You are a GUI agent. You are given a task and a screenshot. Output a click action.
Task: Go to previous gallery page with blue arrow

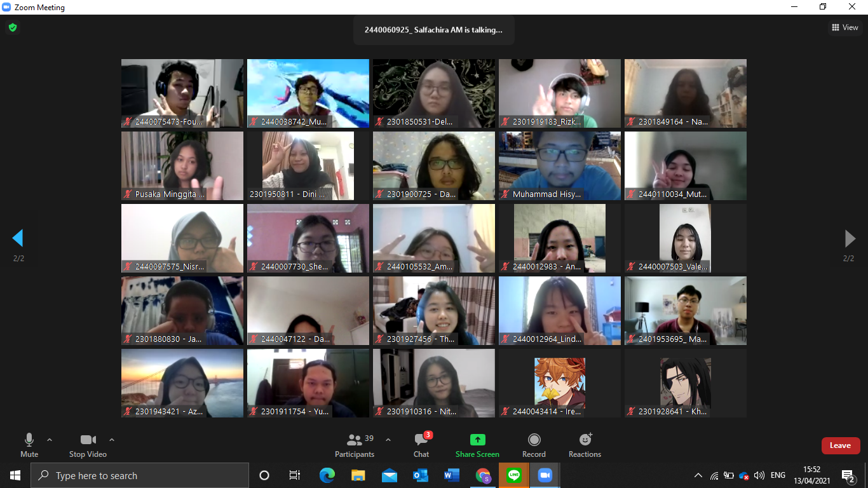pos(18,238)
